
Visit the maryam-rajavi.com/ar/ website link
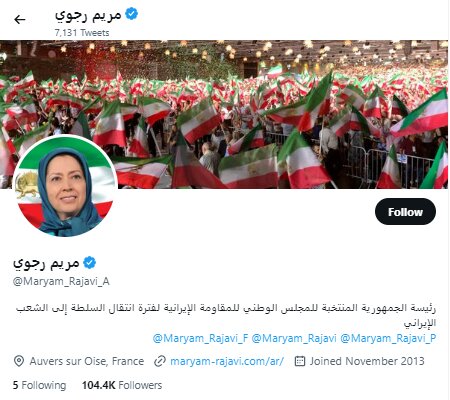(x=227, y=361)
